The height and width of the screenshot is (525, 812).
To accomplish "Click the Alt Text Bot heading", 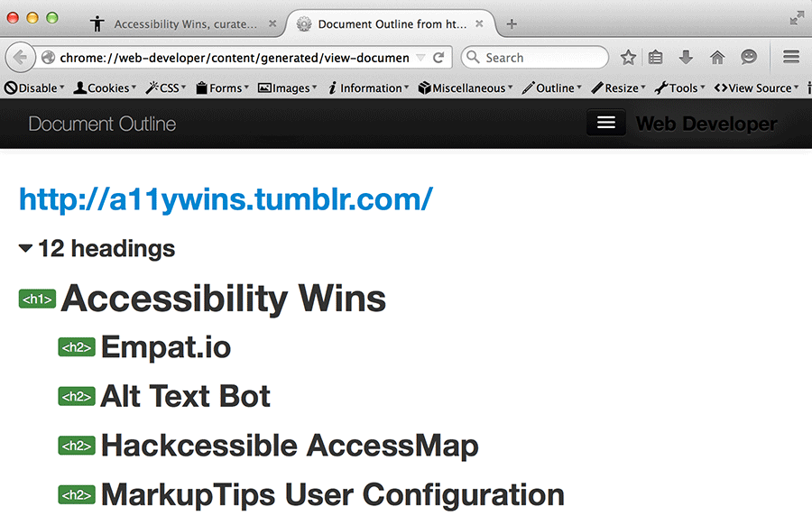I will coord(185,397).
